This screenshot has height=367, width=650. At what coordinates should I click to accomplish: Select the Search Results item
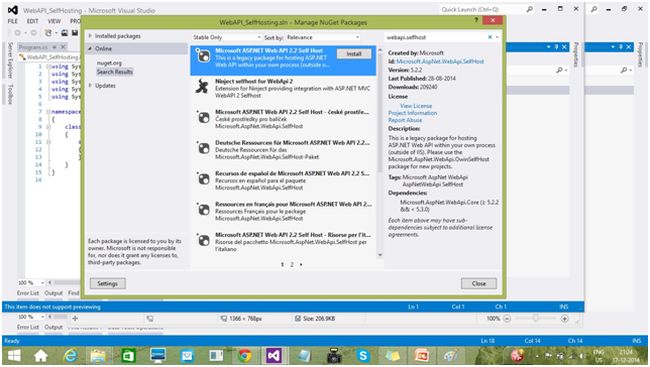tap(115, 72)
